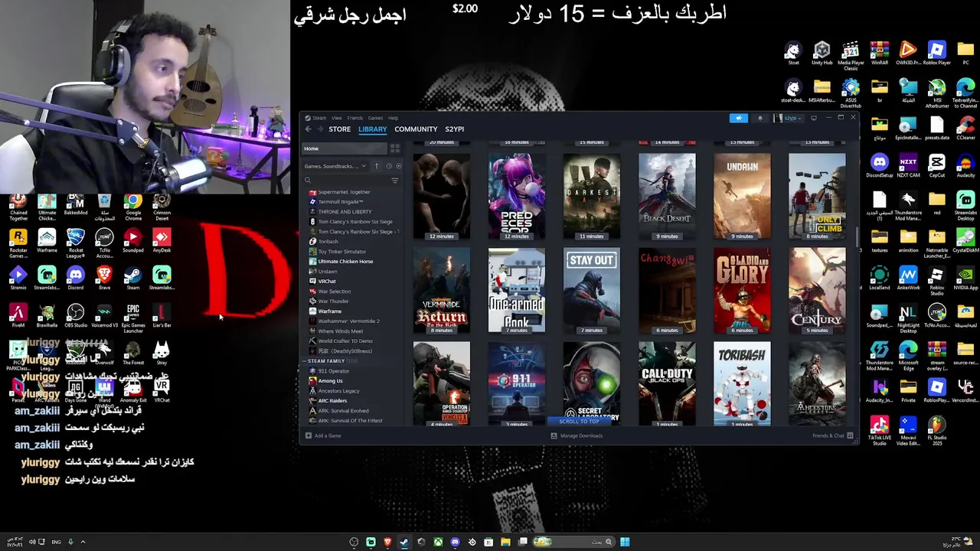This screenshot has width=980, height=551.
Task: Click WinRAR desktop icon
Action: tap(880, 54)
